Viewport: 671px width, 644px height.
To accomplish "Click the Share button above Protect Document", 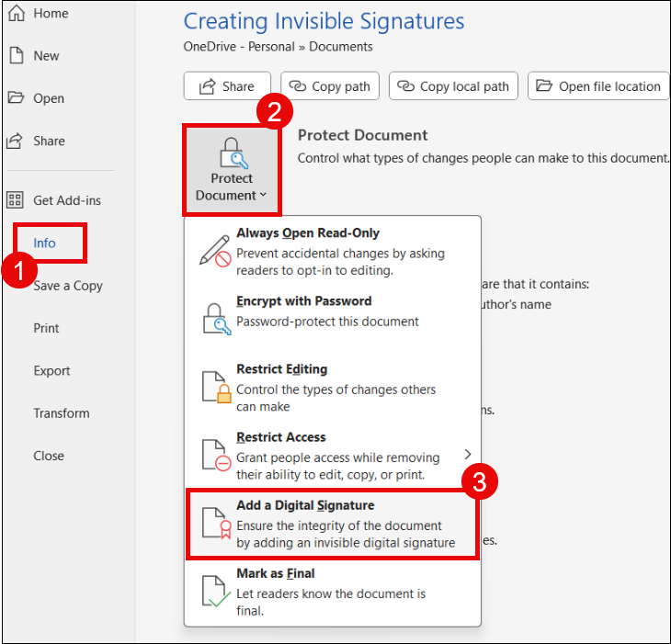I will point(227,86).
